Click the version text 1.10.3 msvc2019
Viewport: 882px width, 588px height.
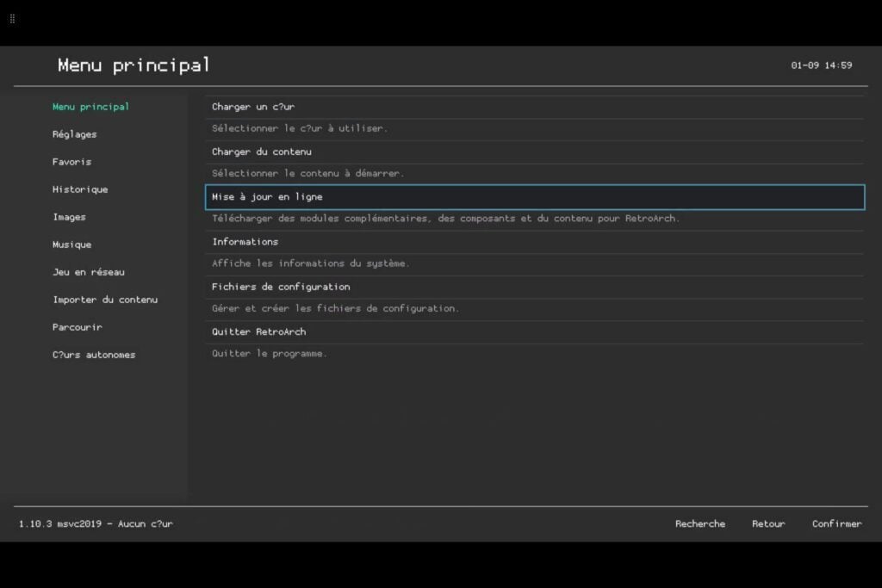tap(60, 524)
